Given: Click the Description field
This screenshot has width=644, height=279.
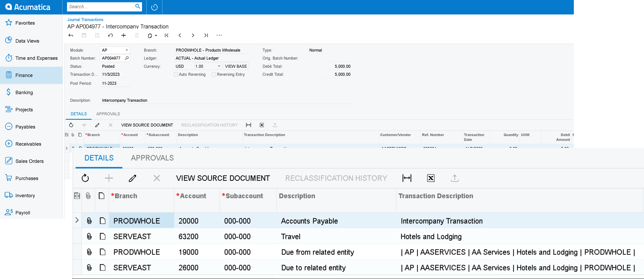Looking at the screenshot, I should pyautogui.click(x=226, y=100).
